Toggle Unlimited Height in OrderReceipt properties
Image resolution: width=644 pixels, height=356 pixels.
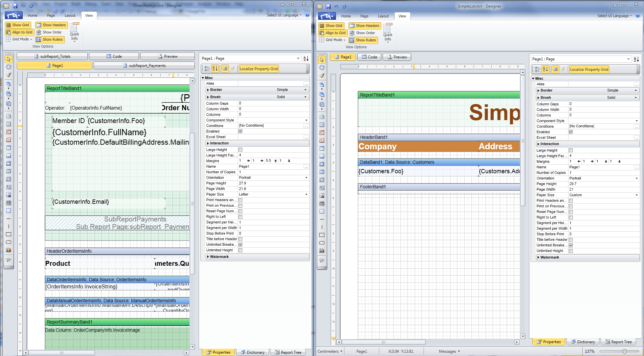point(240,250)
